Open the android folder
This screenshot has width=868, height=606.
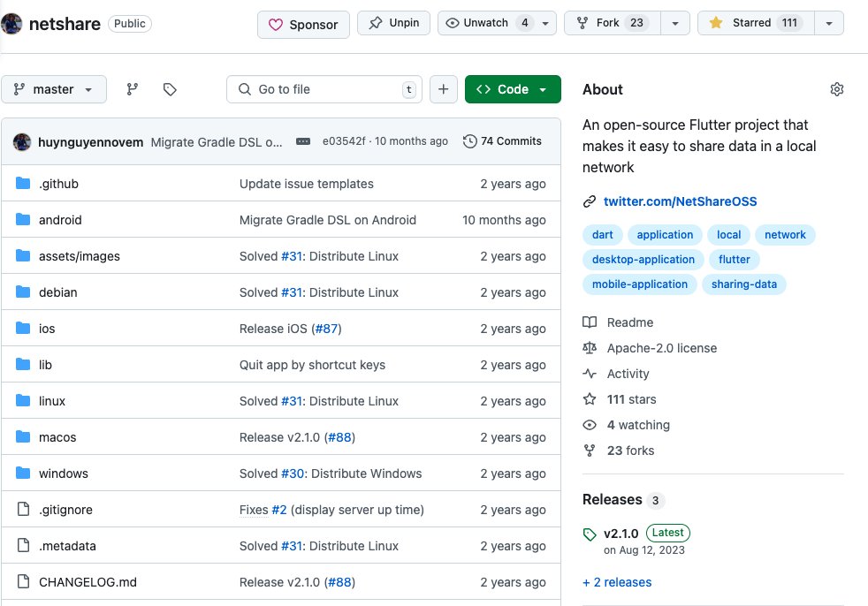[60, 219]
